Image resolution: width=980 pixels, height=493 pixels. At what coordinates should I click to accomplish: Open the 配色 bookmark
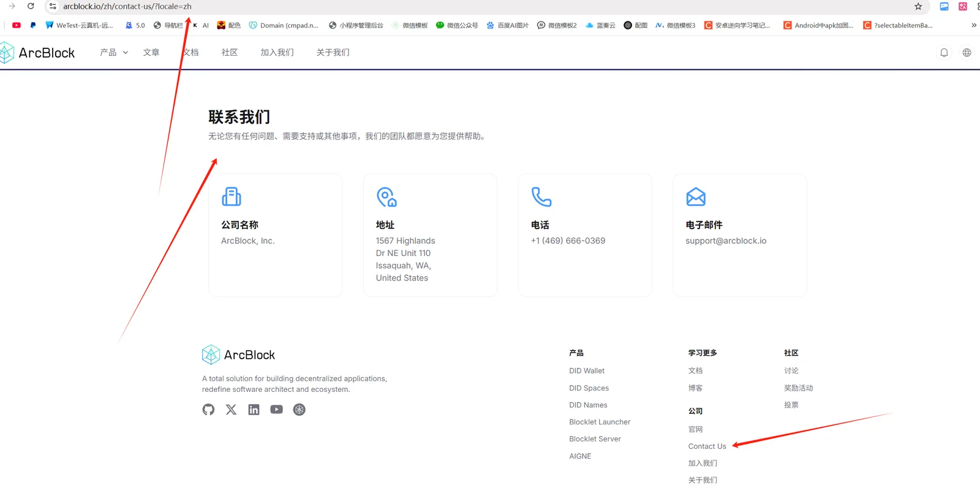pyautogui.click(x=228, y=25)
